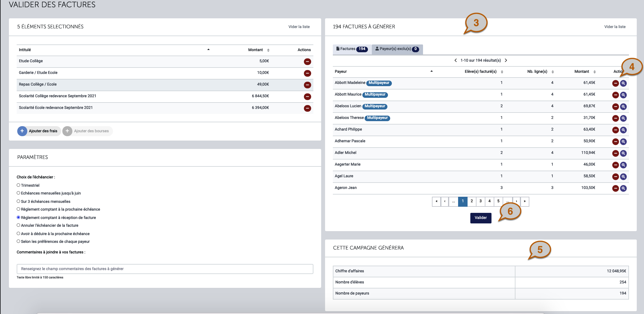Choose Selon les préférences de chaque payeur
644x314 pixels.
(x=18, y=241)
